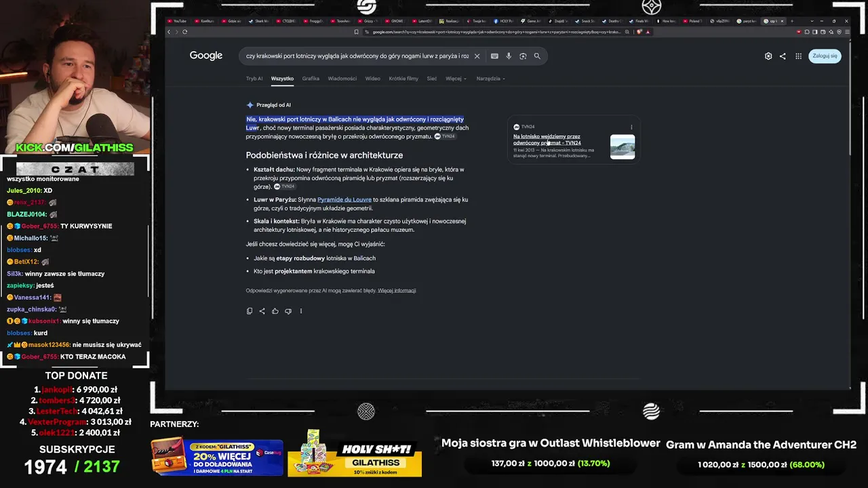Viewport: 868px width, 488px height.
Task: Open the Sieć results tab
Action: pos(432,79)
